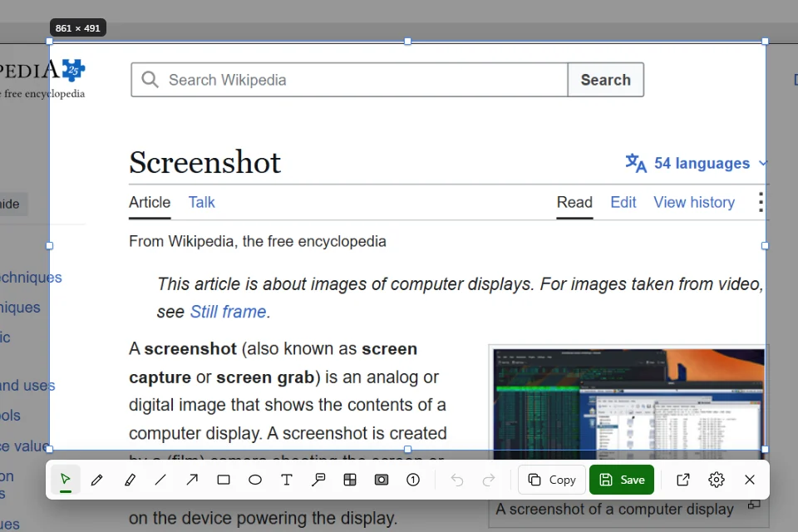Click the magnifier icon in search box
This screenshot has width=798, height=532.
pyautogui.click(x=150, y=80)
